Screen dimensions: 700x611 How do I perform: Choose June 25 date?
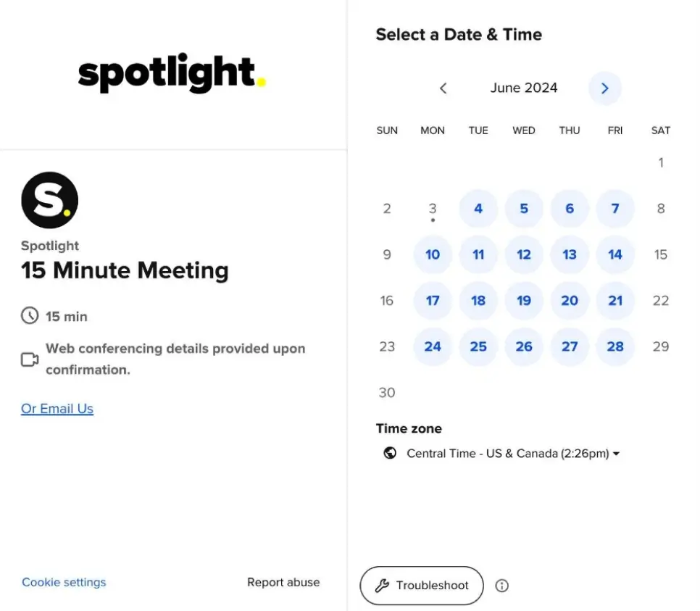(478, 346)
